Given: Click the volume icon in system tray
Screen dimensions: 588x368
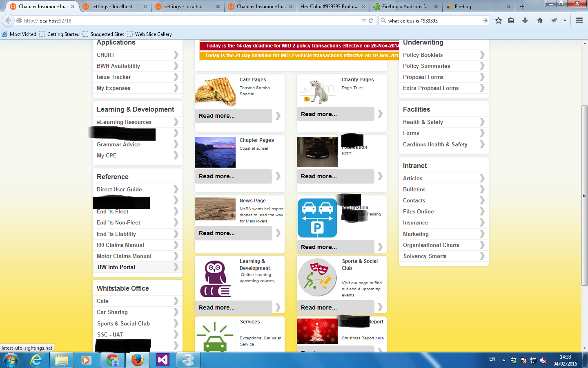Looking at the screenshot, I should click(543, 360).
